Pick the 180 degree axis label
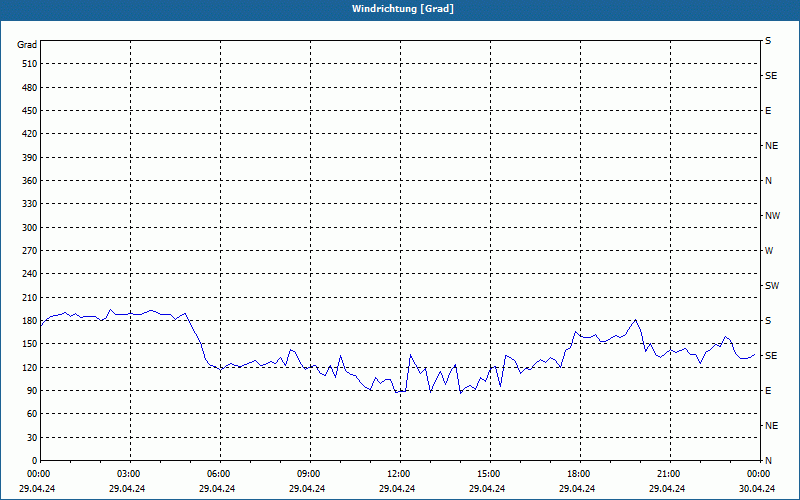The width and height of the screenshot is (800, 500). (x=30, y=321)
